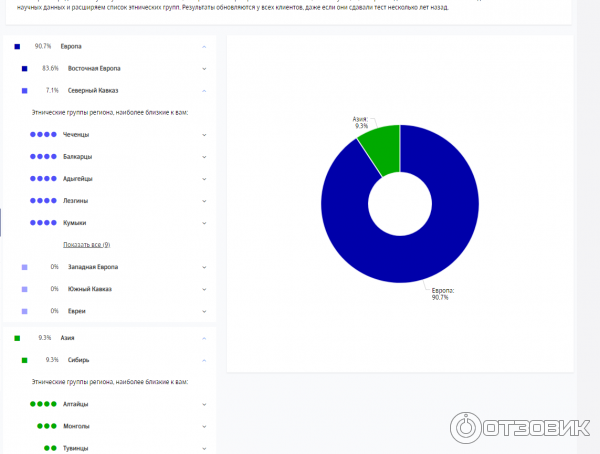
Task: Click the three-dot indicator beside Монголы
Action: (47, 426)
